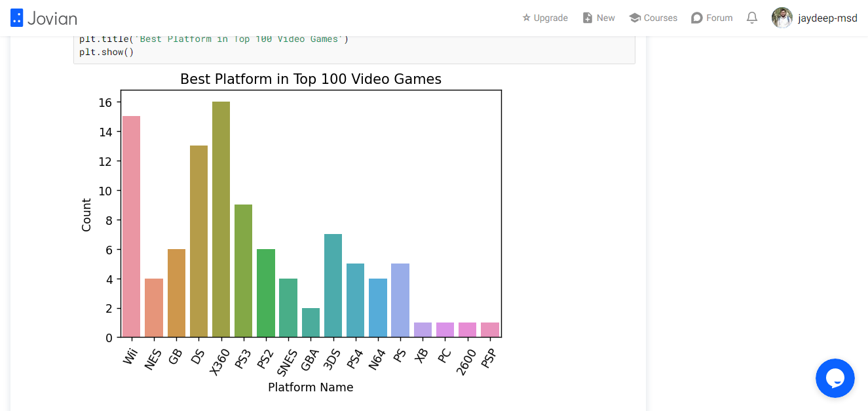Open the notifications bell

pos(752,18)
